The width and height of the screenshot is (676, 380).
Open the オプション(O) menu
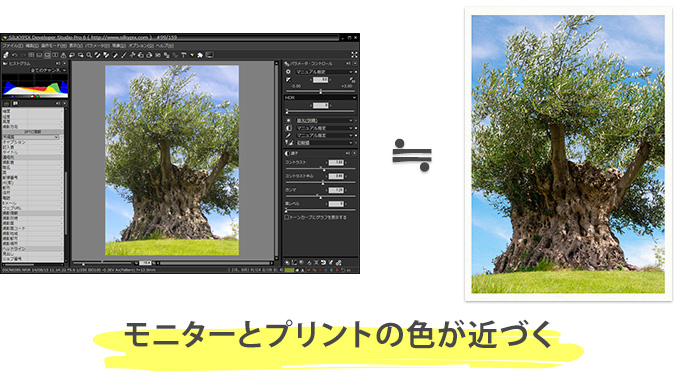tap(141, 46)
